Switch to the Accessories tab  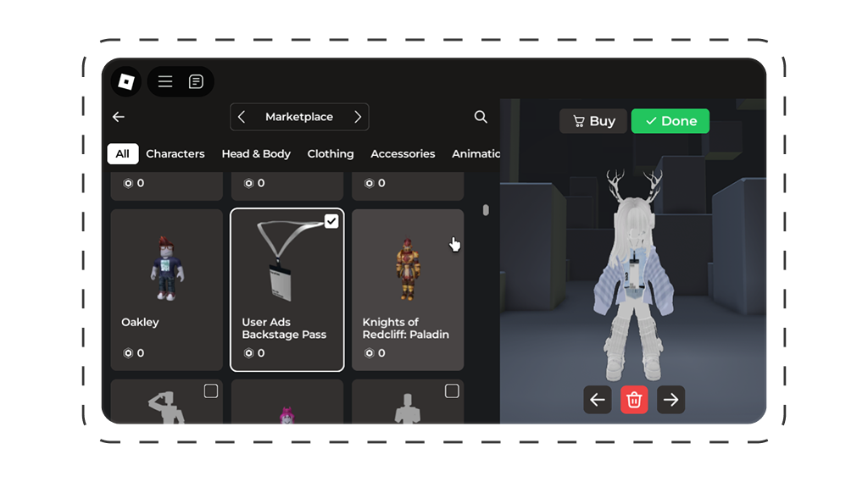403,154
